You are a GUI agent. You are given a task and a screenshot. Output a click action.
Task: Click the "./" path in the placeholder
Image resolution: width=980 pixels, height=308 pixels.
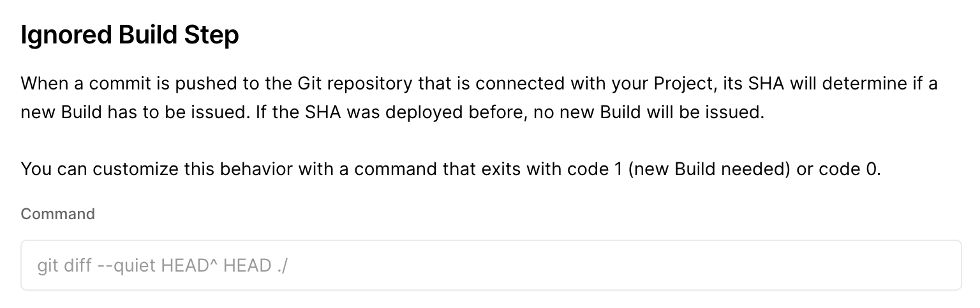pyautogui.click(x=283, y=266)
